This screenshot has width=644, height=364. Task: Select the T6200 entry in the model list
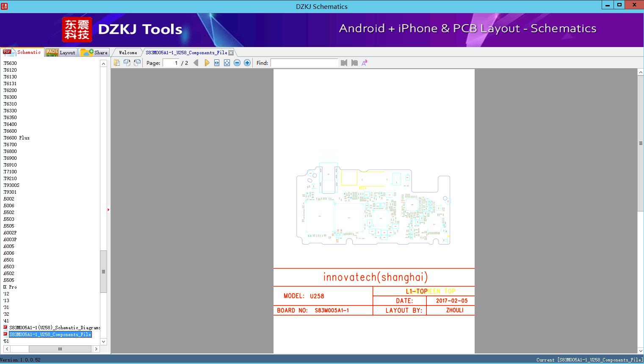click(x=10, y=90)
